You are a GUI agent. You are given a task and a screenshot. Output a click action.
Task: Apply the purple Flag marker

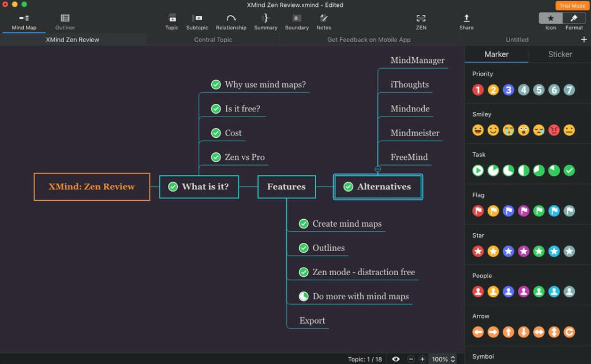pyautogui.click(x=523, y=211)
